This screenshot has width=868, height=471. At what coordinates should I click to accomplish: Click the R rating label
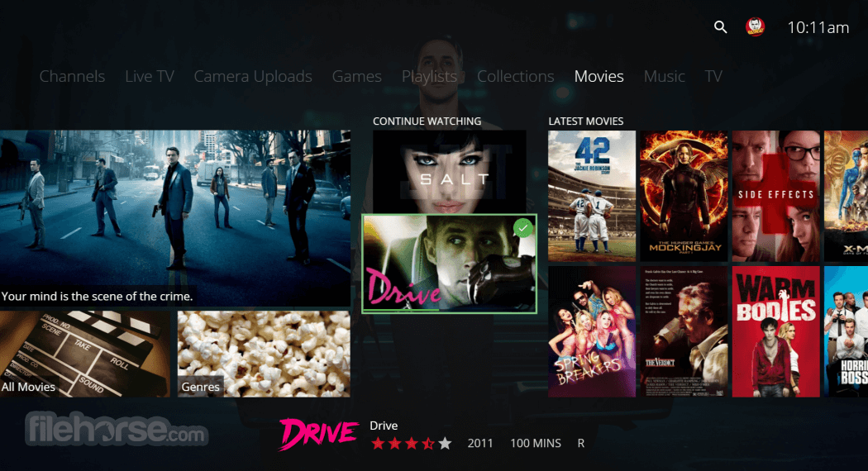(x=580, y=444)
